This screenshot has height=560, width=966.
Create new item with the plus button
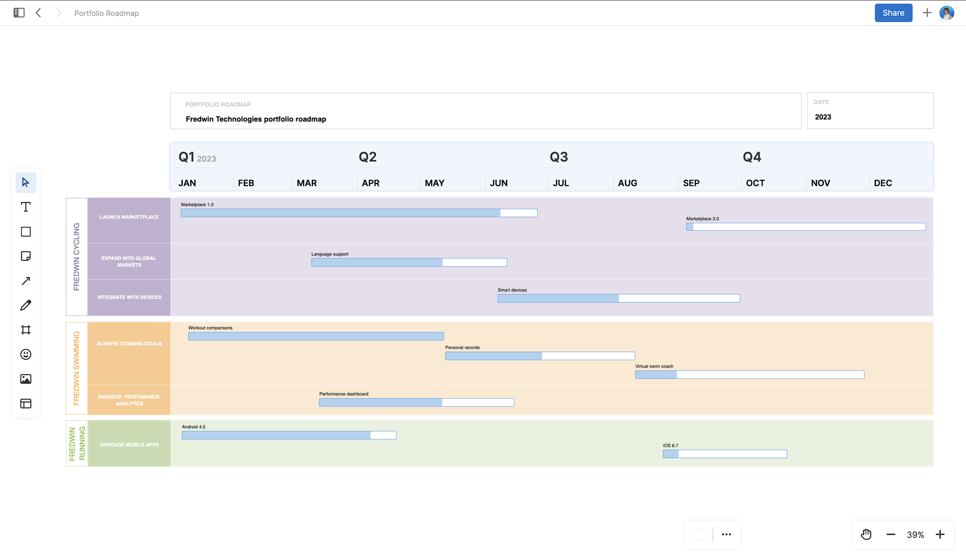coord(926,13)
